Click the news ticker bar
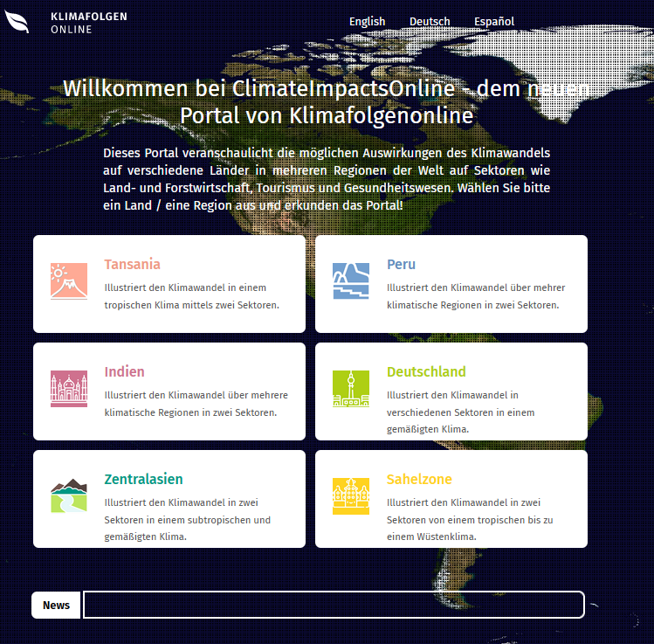The image size is (654, 644). (x=333, y=605)
